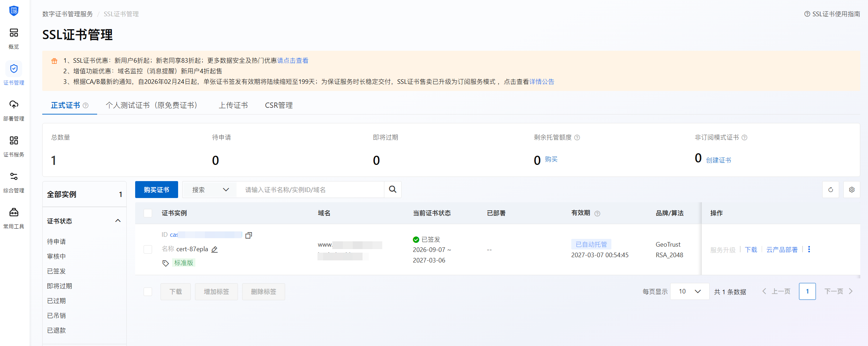Filter by 已签发 status
The height and width of the screenshot is (346, 868).
[56, 271]
